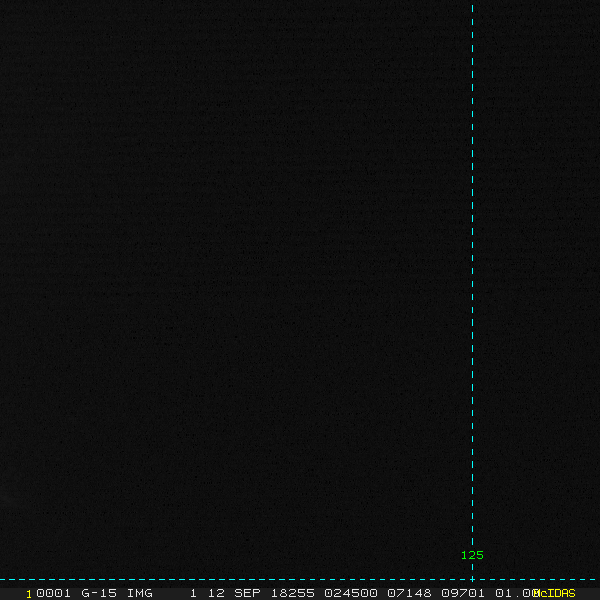Click the 024500 time stamp
This screenshot has height=600, width=600.
pos(350,593)
